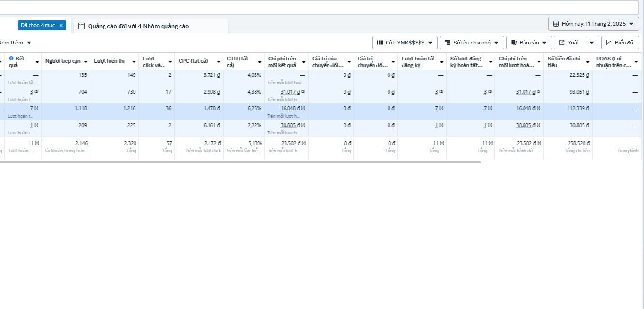Select the CTR cell '4,38%'
The image size is (644, 309).
pyautogui.click(x=255, y=92)
